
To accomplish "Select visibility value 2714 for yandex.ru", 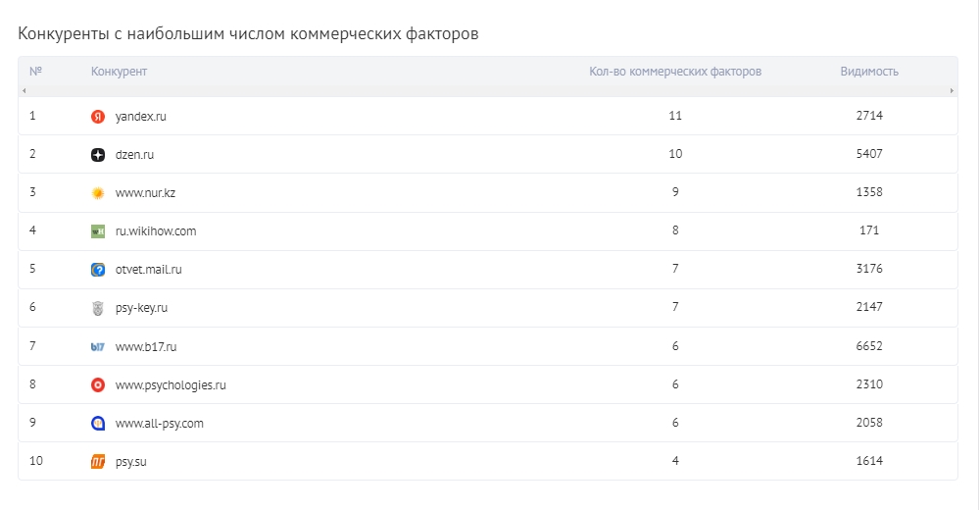I will click(x=869, y=116).
